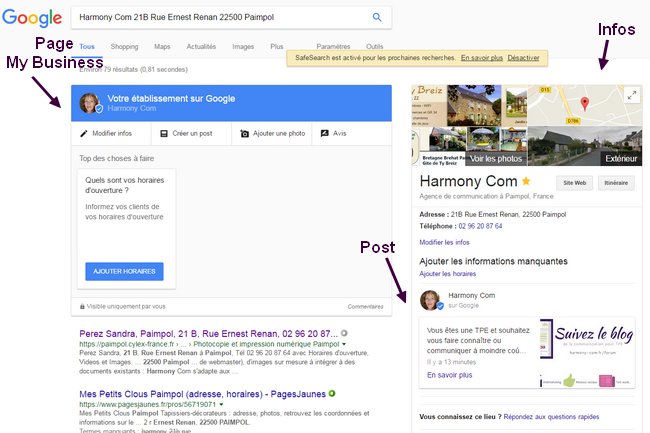650x433 pixels.
Task: Click the Ajouter les horaires link
Action: pos(447,274)
